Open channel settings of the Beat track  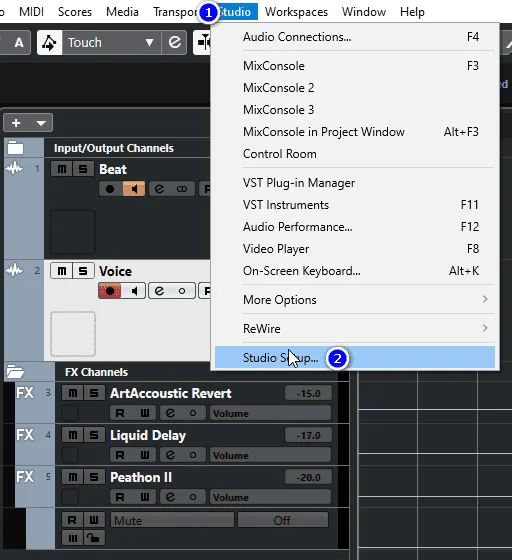pos(159,189)
